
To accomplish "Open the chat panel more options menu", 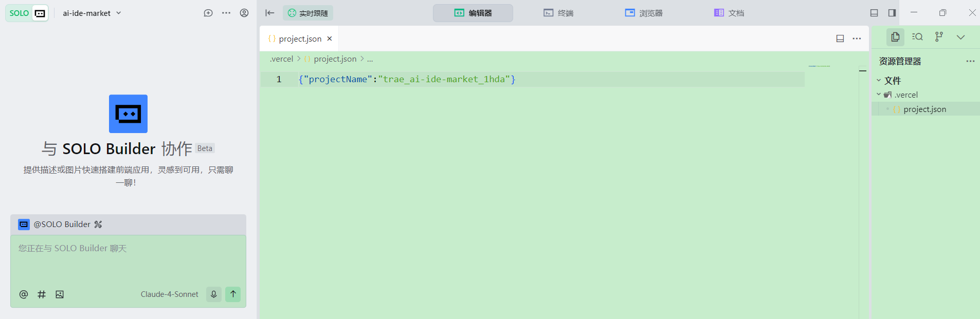I will (x=226, y=13).
